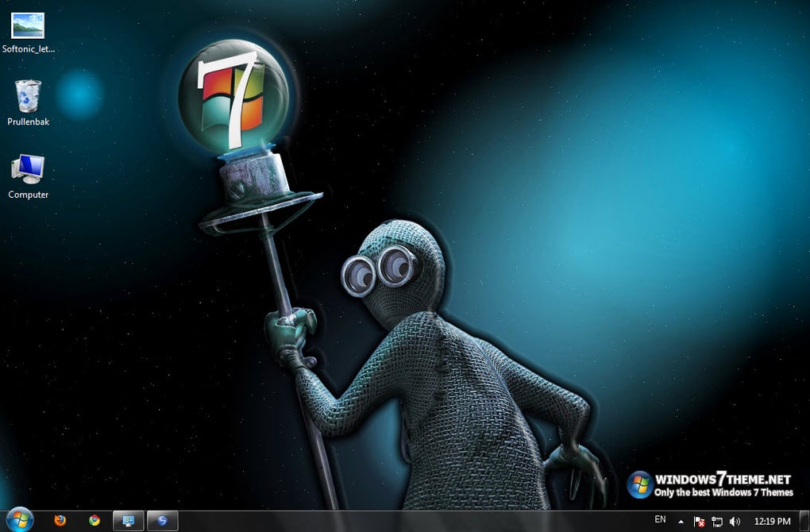Select the 'Prullenbak' label text
This screenshot has height=532, width=810.
(x=29, y=122)
